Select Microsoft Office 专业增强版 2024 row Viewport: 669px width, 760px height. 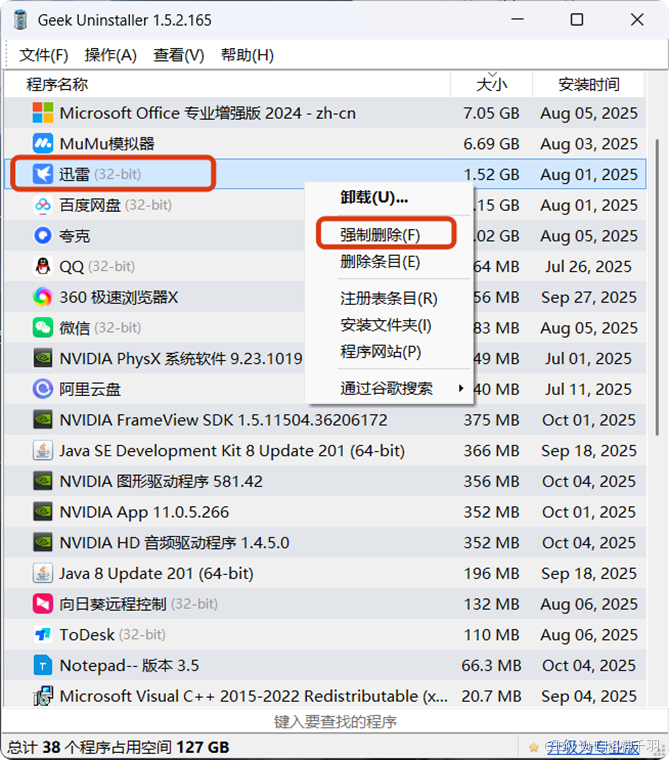[325, 113]
